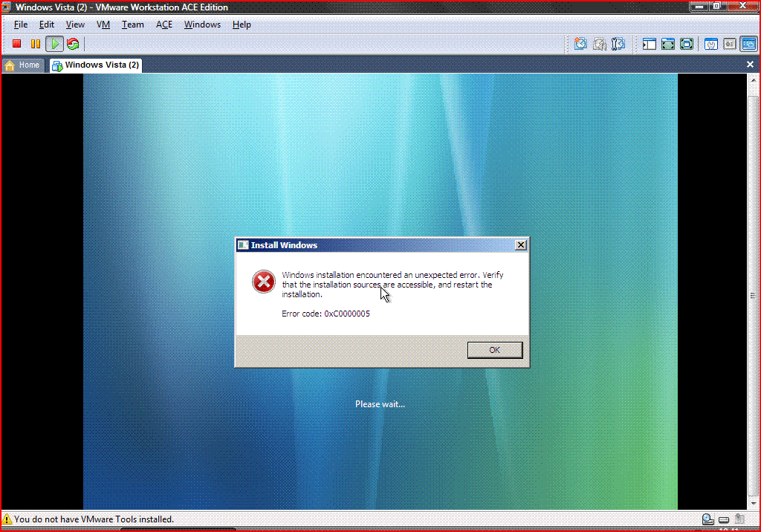The width and height of the screenshot is (761, 532).
Task: Suspend the virtual machine with the pause icon
Action: point(36,44)
